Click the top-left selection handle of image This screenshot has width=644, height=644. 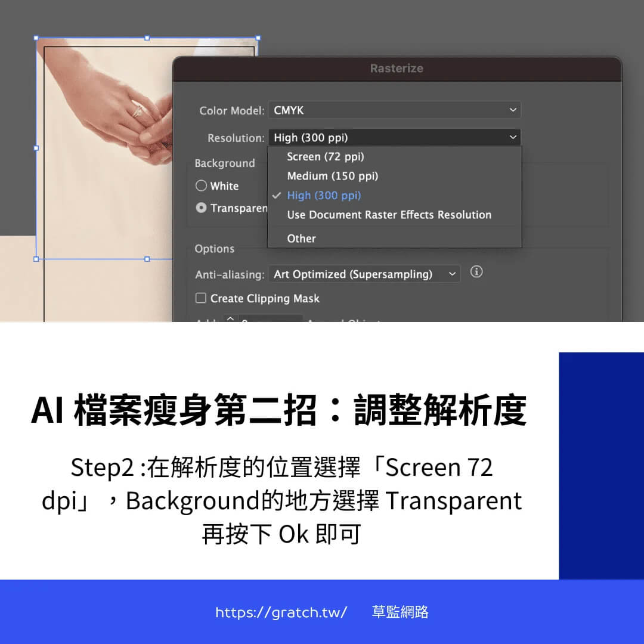[36, 38]
